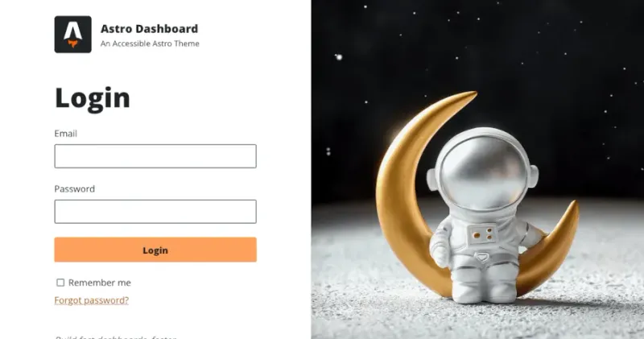Screen dimensions: 644x339
Task: Click the astronaut's silver helmet visor
Action: (483, 172)
